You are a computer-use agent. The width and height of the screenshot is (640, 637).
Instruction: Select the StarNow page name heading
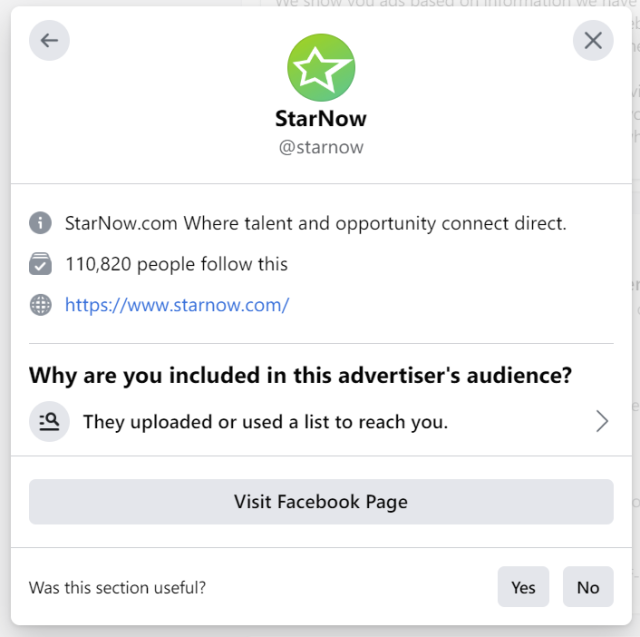[x=321, y=119]
